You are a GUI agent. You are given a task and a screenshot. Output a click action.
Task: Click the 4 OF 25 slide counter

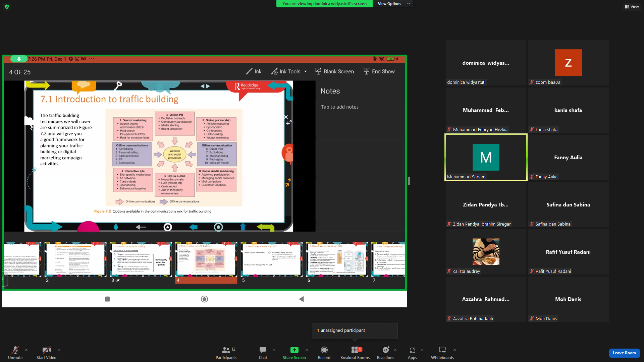pyautogui.click(x=20, y=72)
